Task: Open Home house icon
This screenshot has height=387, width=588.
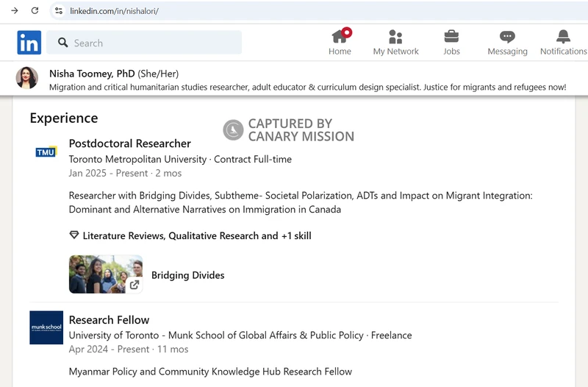Action: (341, 36)
